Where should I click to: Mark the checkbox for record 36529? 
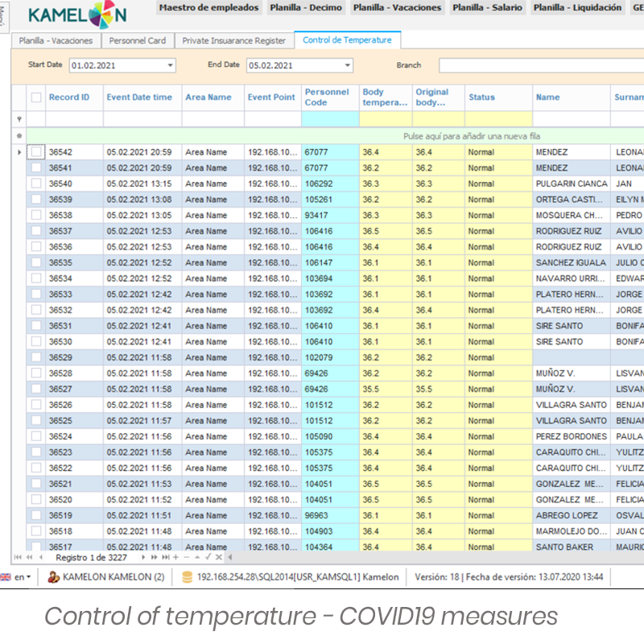(36, 357)
